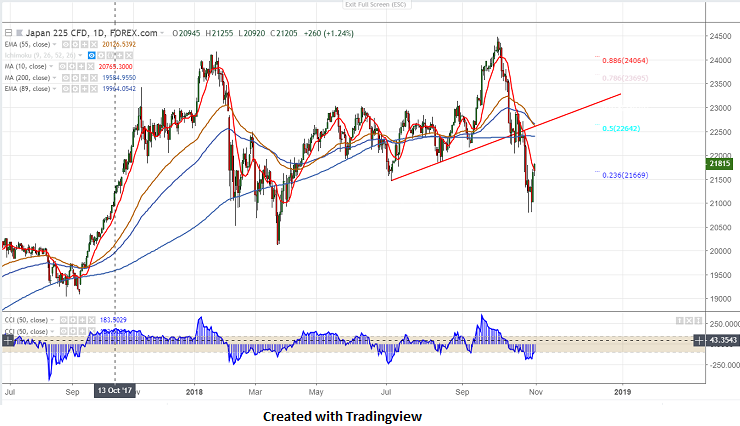
Task: Hide the EMA (89, close) line
Action: (66, 89)
